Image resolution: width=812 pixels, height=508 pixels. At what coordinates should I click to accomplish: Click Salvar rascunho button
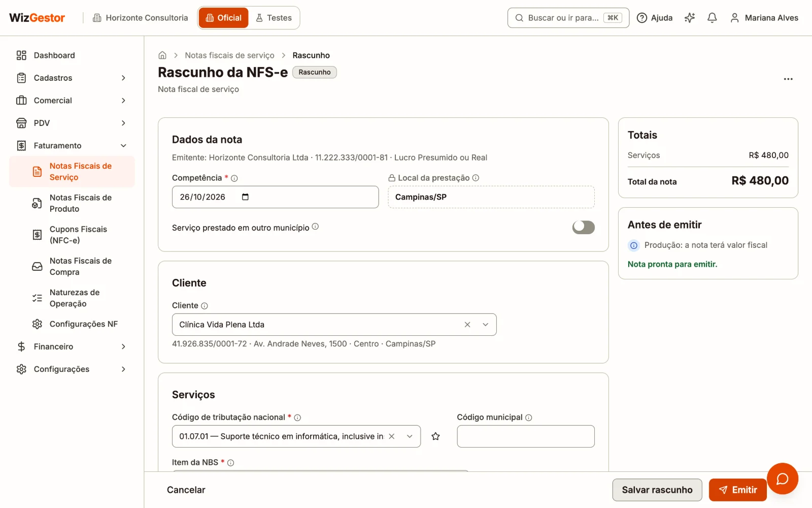pyautogui.click(x=657, y=490)
